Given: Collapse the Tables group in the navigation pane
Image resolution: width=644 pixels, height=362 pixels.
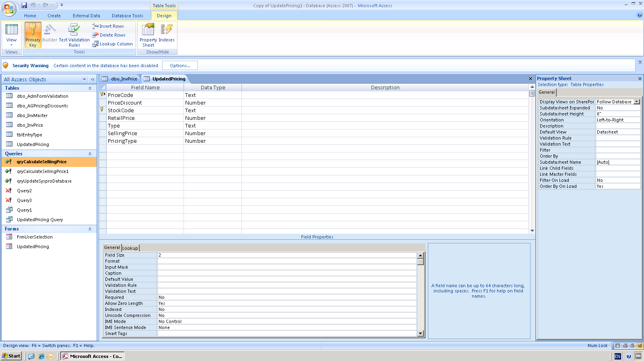Looking at the screenshot, I should pos(90,88).
